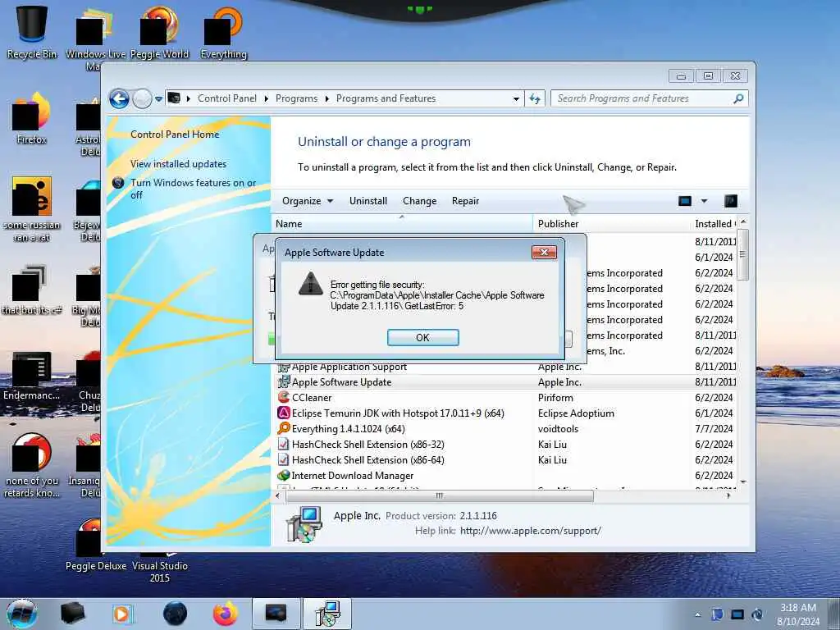The image size is (840, 630).
Task: Select Apple Software Update row in list
Action: pos(506,382)
